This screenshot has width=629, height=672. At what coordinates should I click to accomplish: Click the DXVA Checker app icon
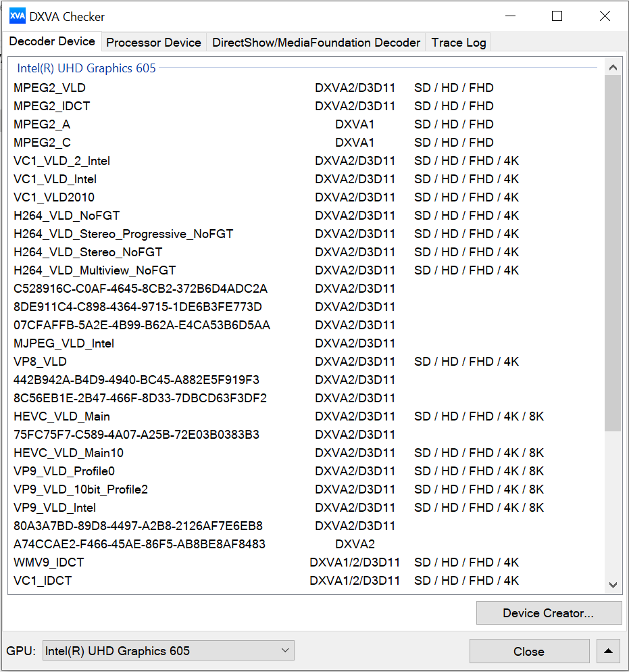pyautogui.click(x=18, y=16)
